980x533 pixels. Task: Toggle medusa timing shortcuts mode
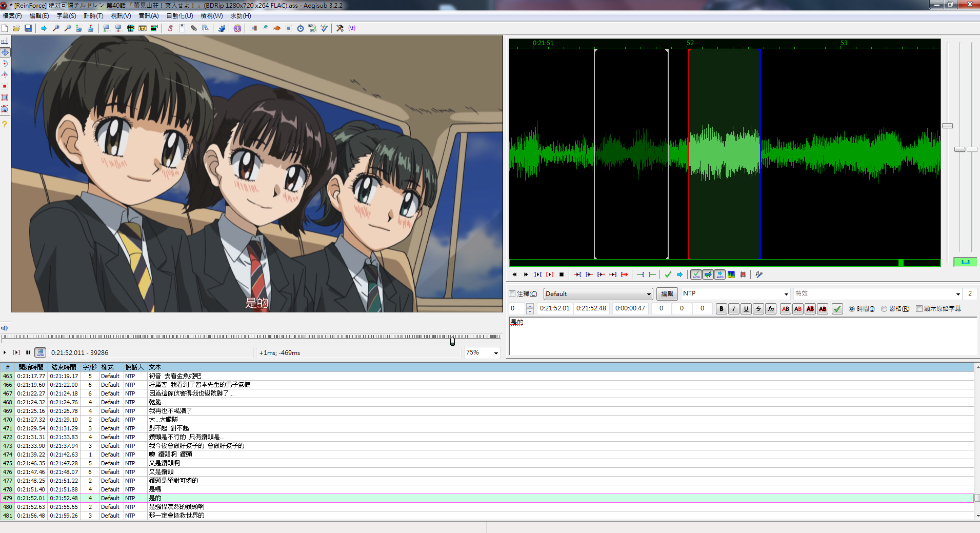click(x=743, y=274)
